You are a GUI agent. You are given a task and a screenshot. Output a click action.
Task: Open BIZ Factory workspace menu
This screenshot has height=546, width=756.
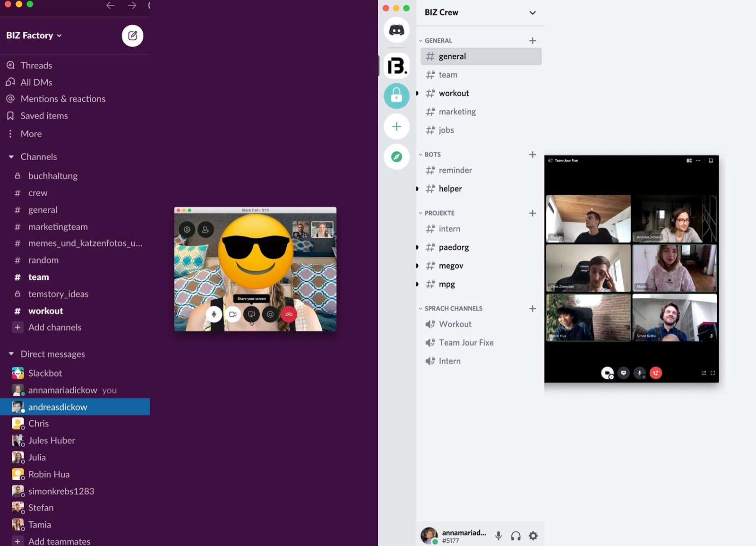click(x=34, y=35)
